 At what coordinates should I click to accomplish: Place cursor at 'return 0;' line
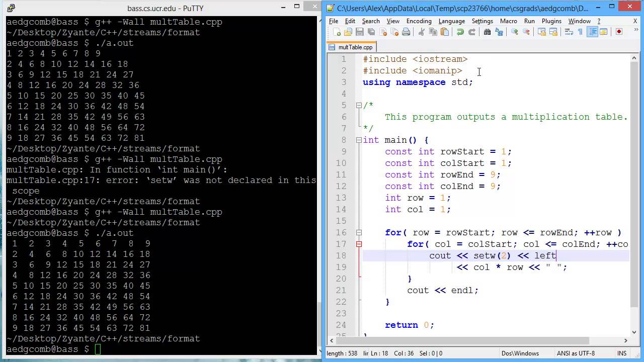click(x=409, y=325)
